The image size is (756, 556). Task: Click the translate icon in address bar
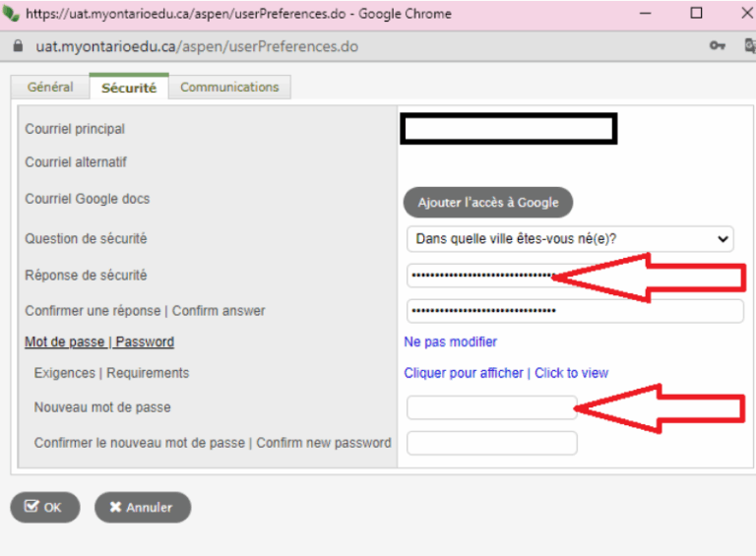click(750, 46)
